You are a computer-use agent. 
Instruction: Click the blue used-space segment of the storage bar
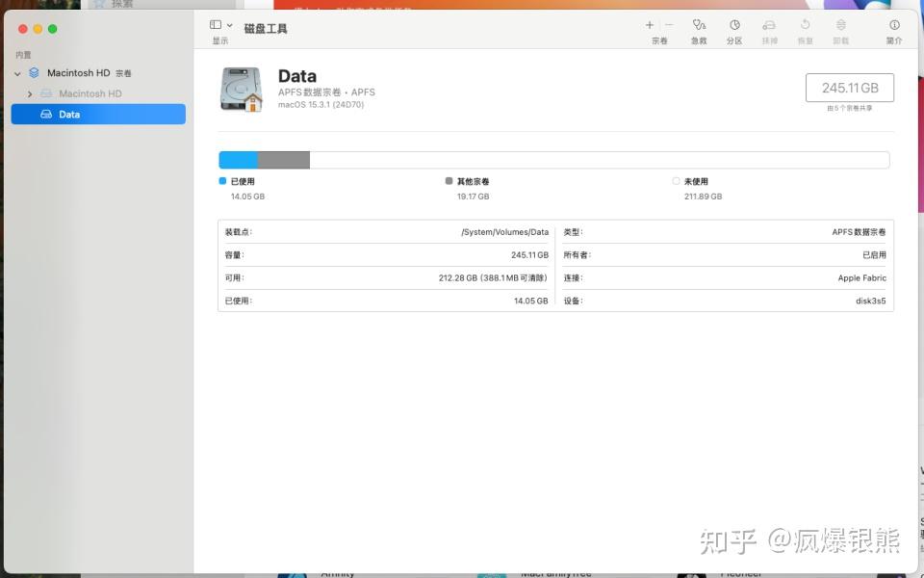click(239, 159)
